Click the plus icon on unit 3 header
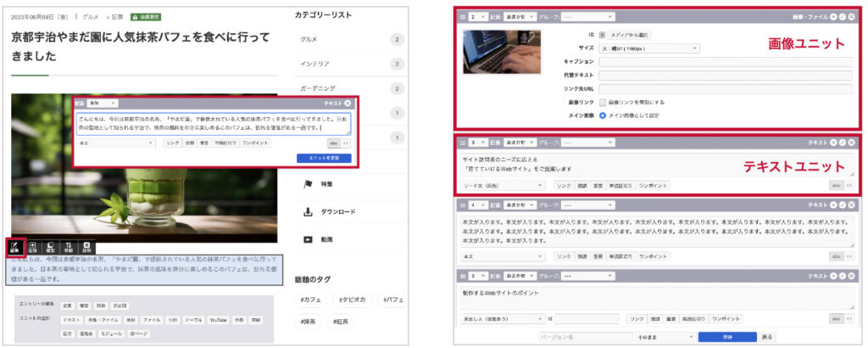 click(x=833, y=143)
